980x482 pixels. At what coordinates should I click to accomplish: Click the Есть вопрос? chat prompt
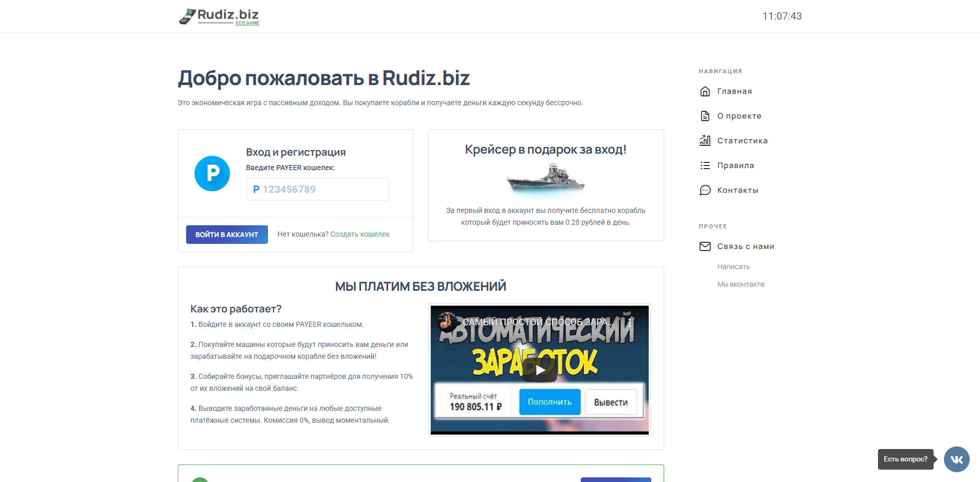[x=905, y=459]
